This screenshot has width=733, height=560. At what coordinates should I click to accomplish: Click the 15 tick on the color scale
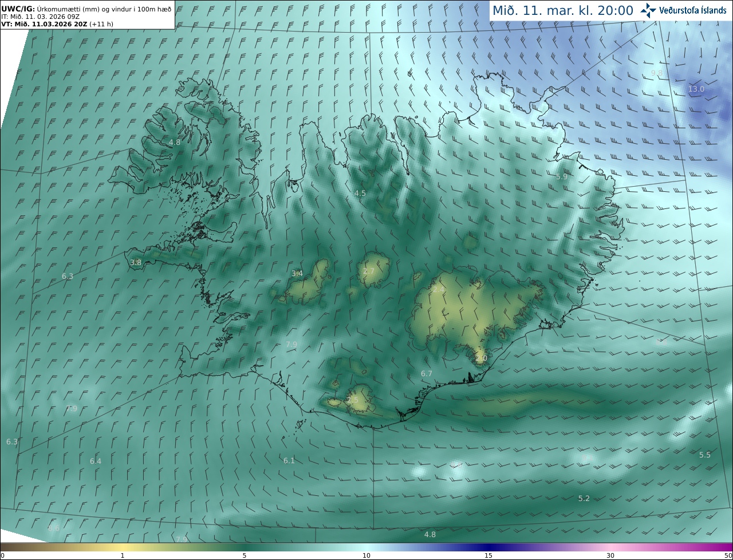488,555
